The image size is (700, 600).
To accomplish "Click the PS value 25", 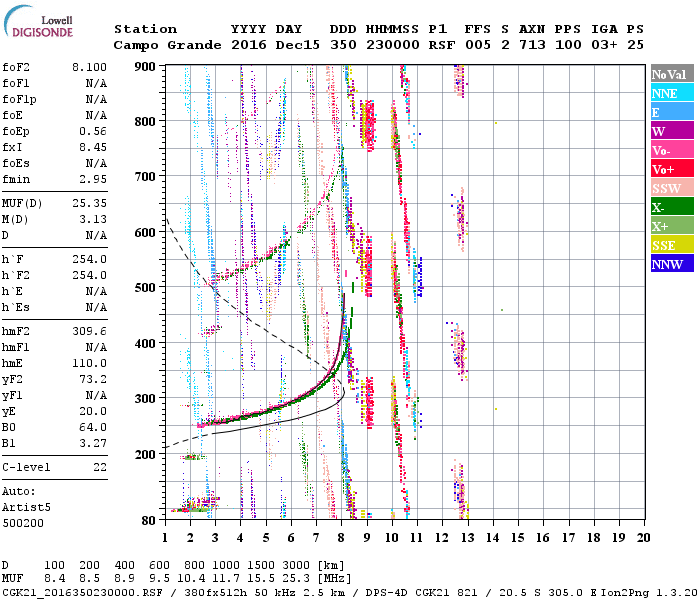I will coord(635,45).
